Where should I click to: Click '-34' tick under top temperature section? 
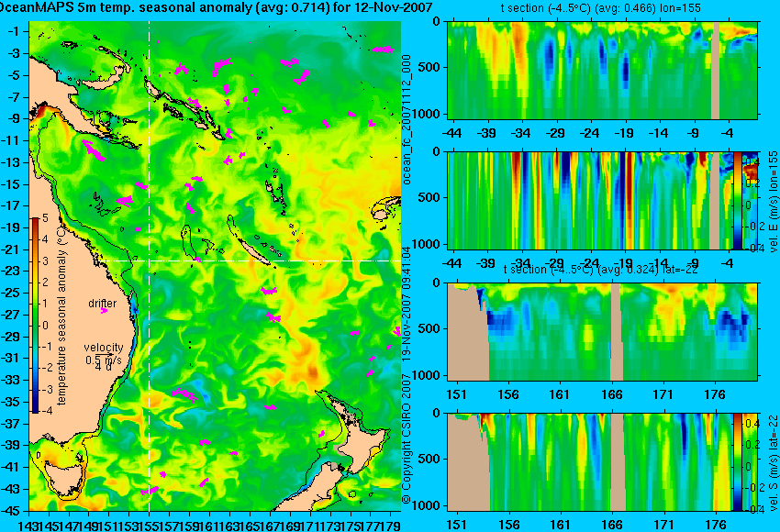click(x=522, y=133)
